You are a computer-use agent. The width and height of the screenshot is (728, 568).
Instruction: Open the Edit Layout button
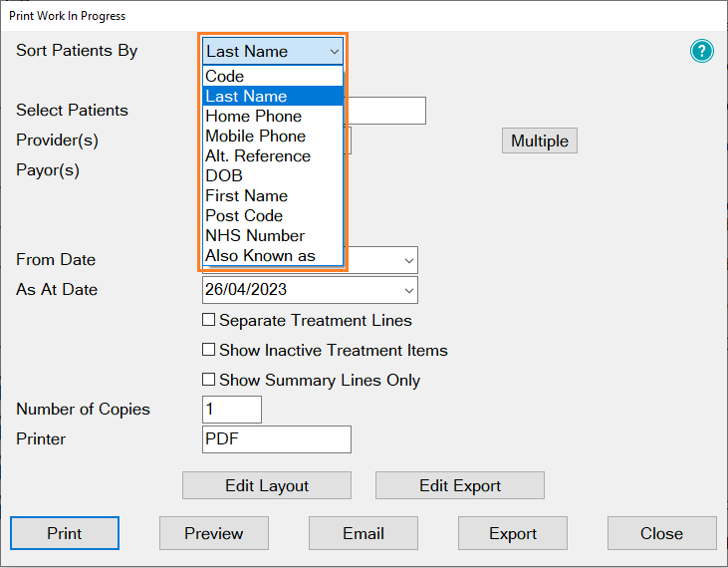(x=267, y=486)
